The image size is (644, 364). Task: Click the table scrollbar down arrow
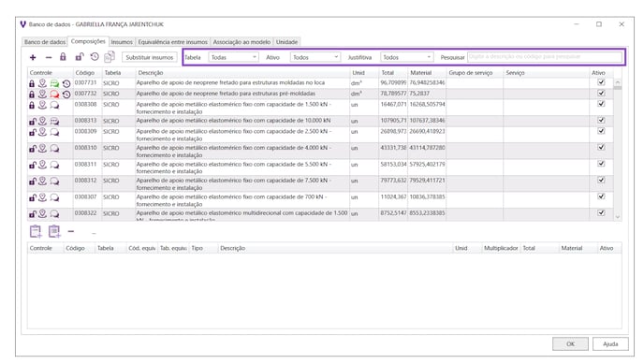[617, 217]
